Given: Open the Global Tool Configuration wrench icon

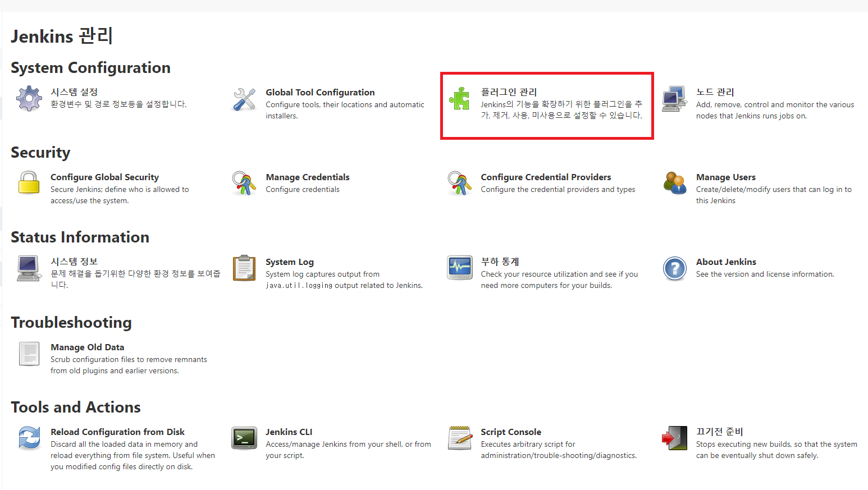Looking at the screenshot, I should coord(244,99).
